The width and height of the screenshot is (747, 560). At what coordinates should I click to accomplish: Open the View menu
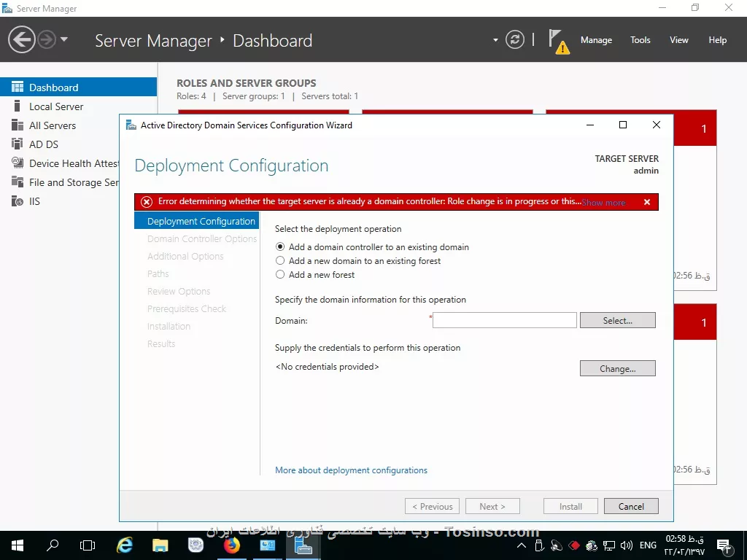pyautogui.click(x=679, y=40)
